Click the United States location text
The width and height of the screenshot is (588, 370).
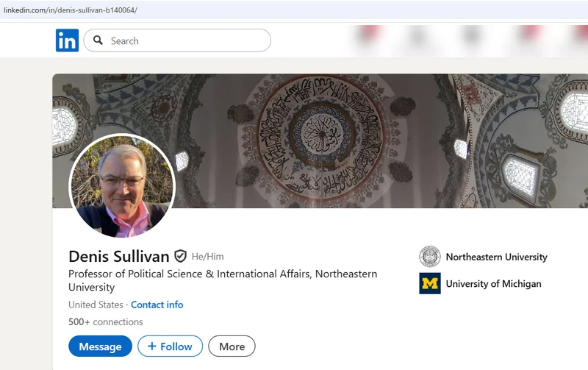pos(96,305)
